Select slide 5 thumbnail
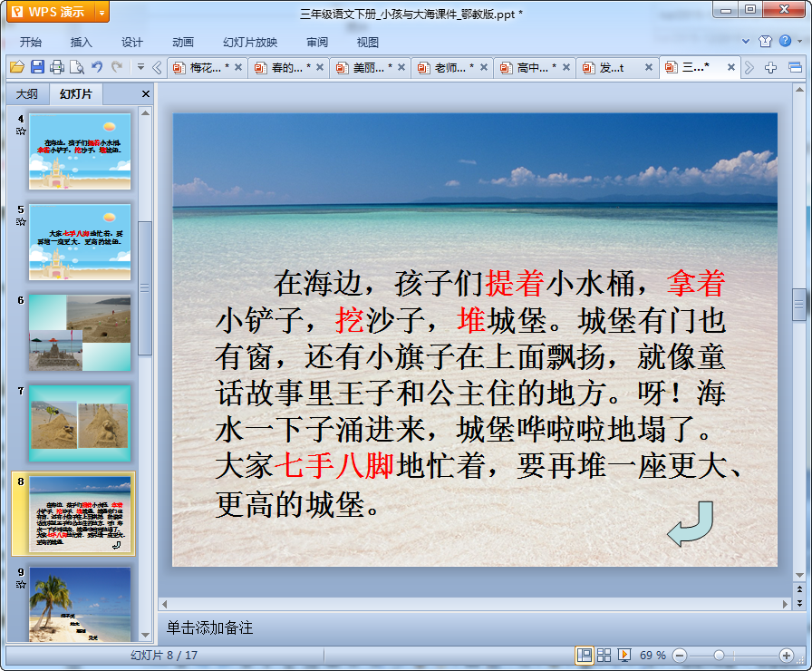This screenshot has width=812, height=671. coord(80,242)
